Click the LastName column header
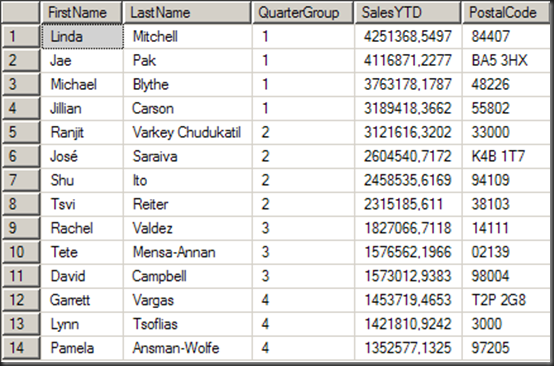The height and width of the screenshot is (366, 554). point(187,13)
